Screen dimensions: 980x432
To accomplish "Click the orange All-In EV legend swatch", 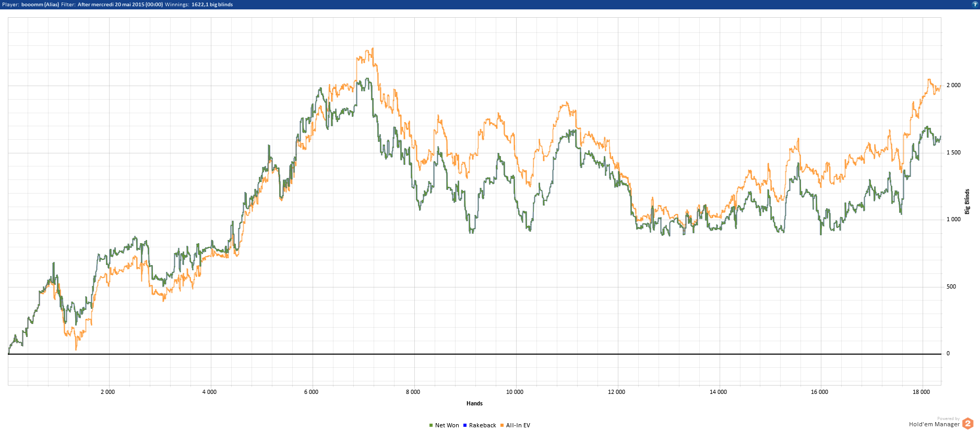I will (x=502, y=425).
